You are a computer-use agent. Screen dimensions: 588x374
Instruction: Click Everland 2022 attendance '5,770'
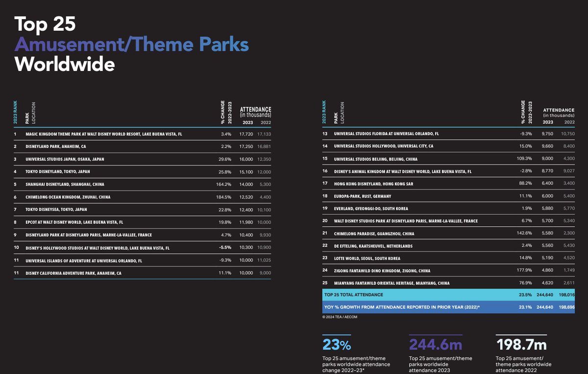coord(568,208)
